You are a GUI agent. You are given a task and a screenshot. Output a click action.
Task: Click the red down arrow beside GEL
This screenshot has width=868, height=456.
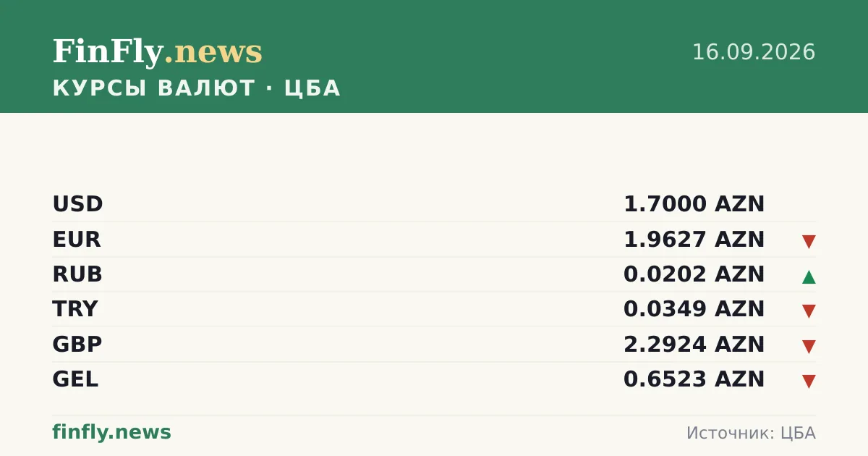coord(809,381)
